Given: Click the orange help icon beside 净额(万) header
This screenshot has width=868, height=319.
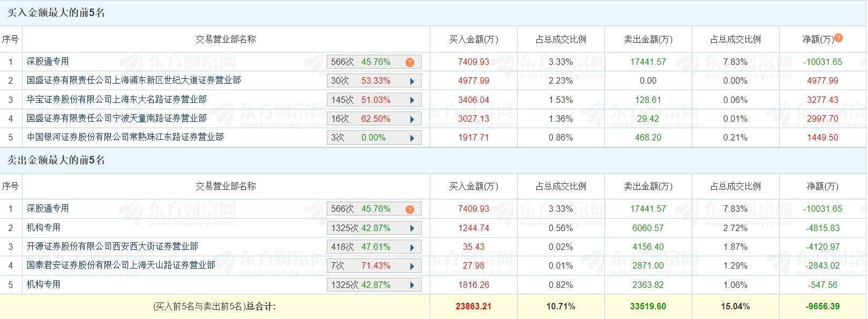Looking at the screenshot, I should pos(839,38).
